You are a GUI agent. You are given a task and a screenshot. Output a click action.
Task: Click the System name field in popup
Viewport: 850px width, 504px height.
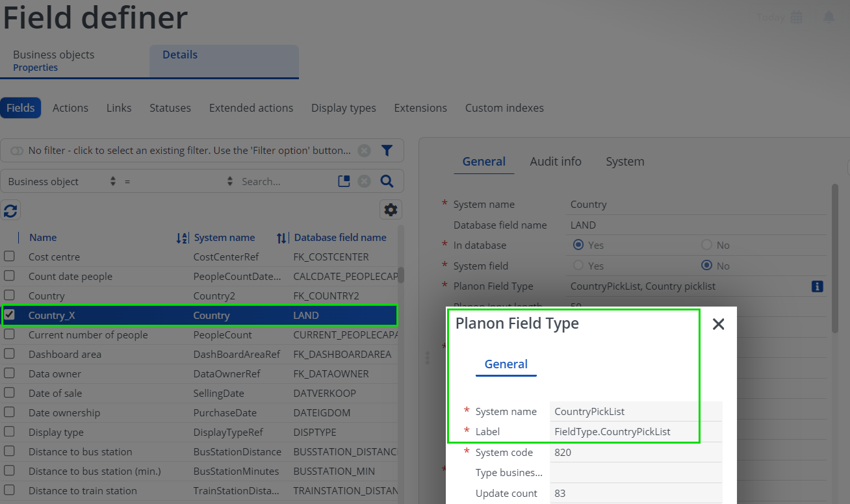click(636, 412)
